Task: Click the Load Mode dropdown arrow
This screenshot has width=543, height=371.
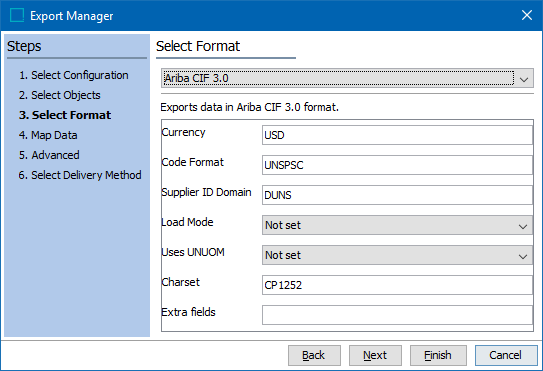Action: pyautogui.click(x=523, y=227)
